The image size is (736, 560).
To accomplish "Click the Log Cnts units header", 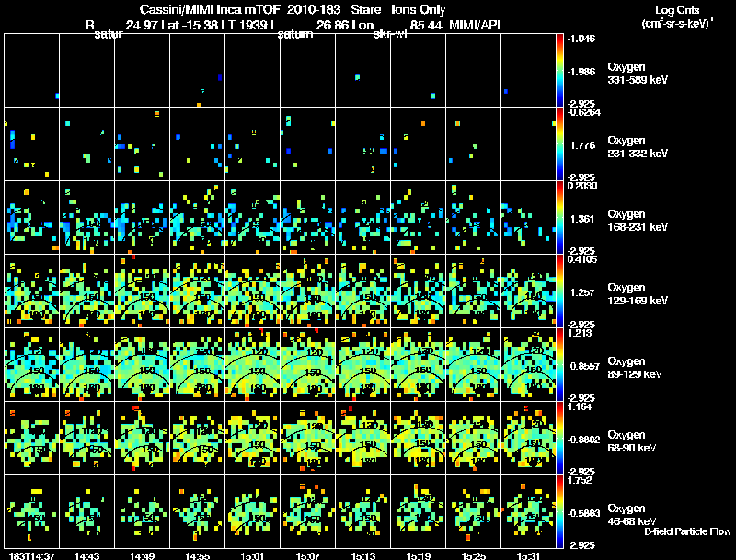I will click(x=675, y=17).
